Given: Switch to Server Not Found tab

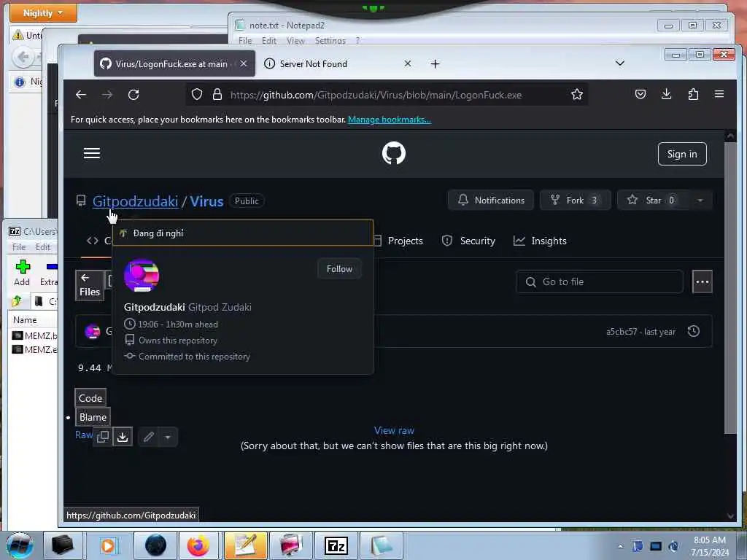Looking at the screenshot, I should [x=314, y=64].
